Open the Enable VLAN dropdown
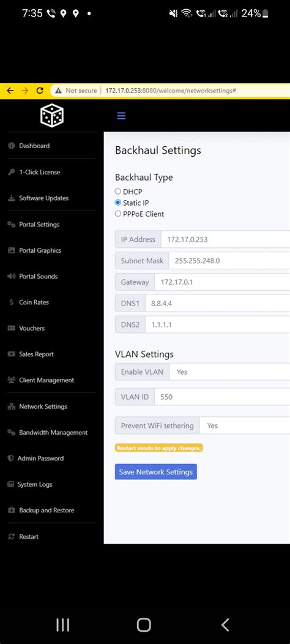Viewport: 290px width, 644px height. click(x=229, y=372)
